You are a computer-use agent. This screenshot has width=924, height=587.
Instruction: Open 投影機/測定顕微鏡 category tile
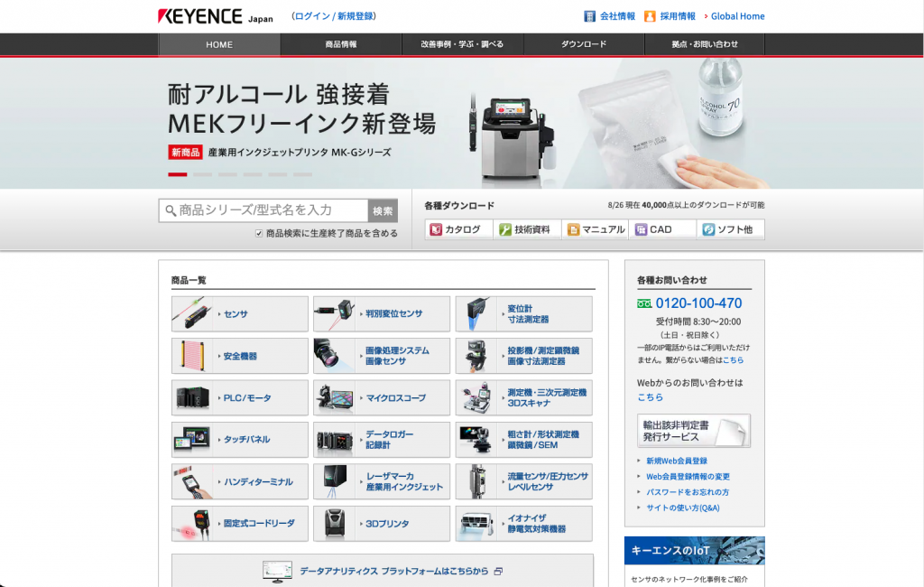tap(524, 356)
